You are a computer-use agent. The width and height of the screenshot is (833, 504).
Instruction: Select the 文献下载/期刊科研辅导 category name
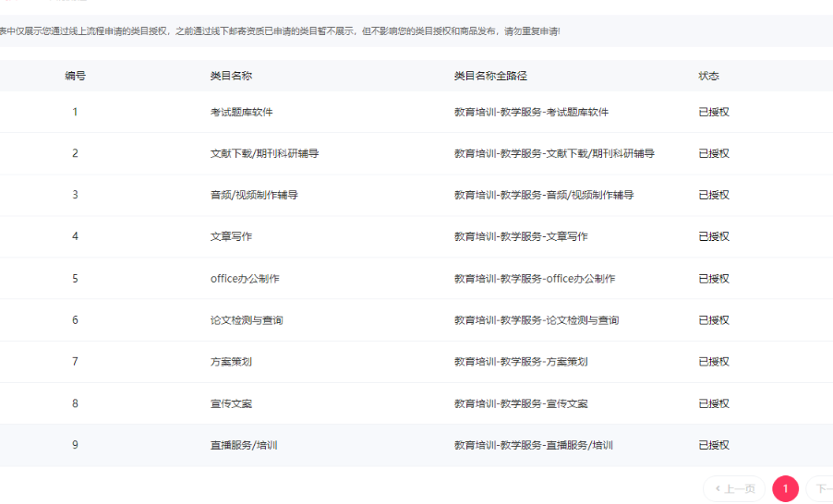(x=264, y=153)
